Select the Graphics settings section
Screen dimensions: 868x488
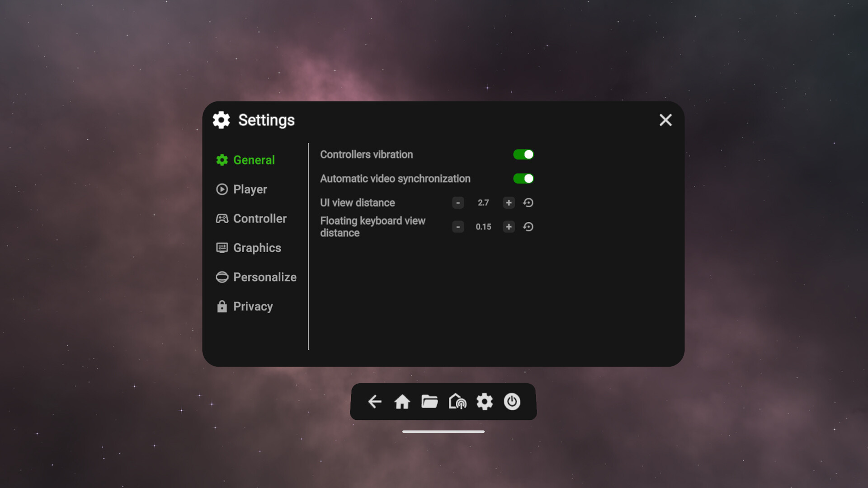(256, 248)
